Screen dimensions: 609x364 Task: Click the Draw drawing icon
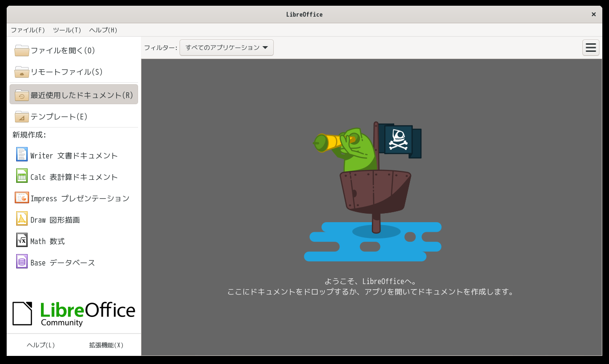(x=22, y=219)
